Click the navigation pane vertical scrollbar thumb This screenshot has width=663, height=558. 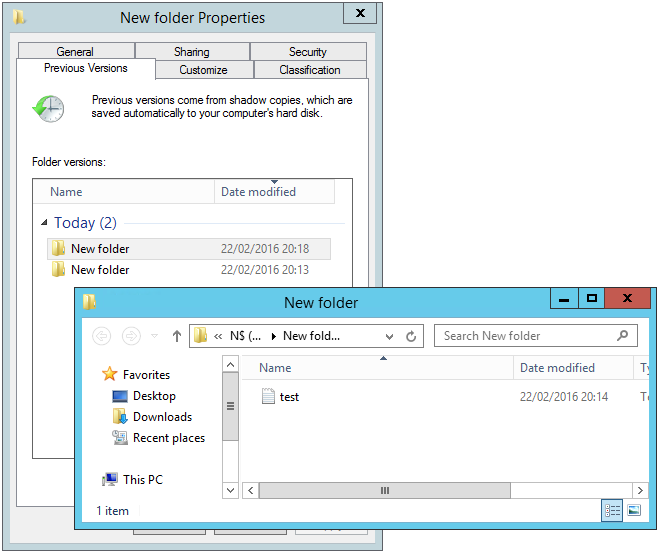(x=230, y=406)
